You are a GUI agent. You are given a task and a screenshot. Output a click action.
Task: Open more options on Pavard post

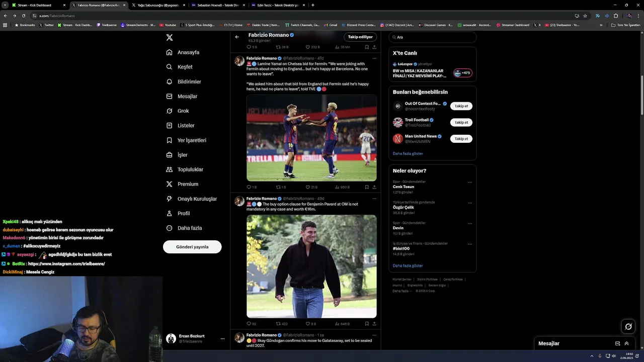(x=374, y=199)
